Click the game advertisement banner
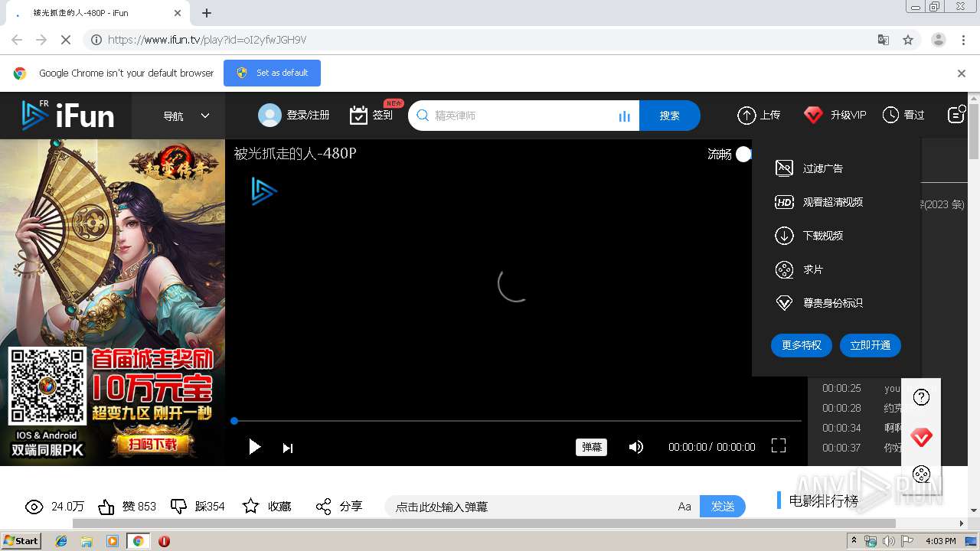The width and height of the screenshot is (980, 551). click(x=113, y=302)
